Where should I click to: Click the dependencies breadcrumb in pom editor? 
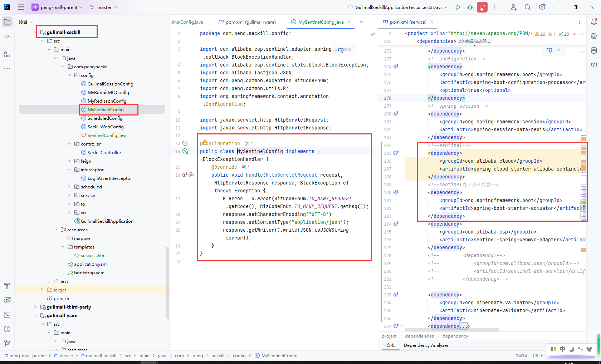[419, 336]
